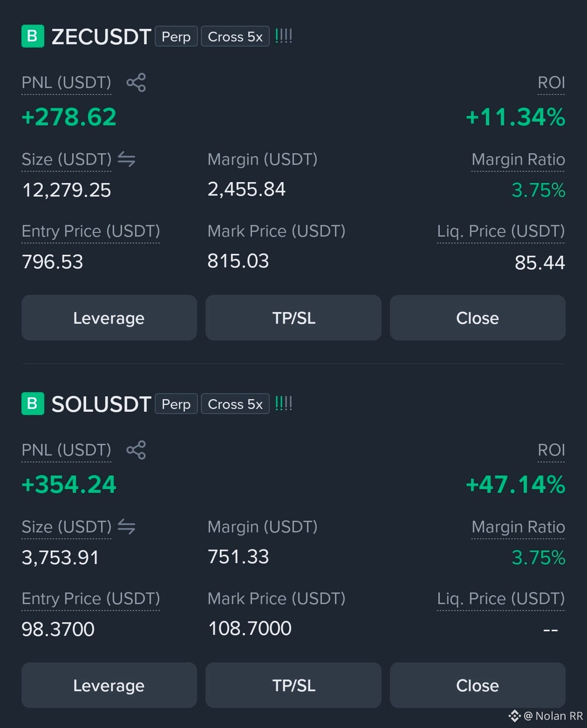Tap the ZECUSDT ADL indicator bars
Screen dimensions: 587x728
click(x=283, y=36)
